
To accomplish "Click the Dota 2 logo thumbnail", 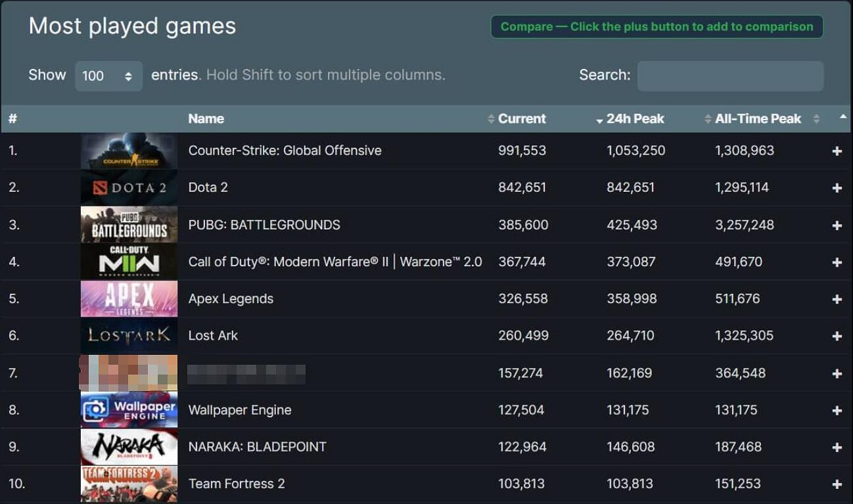I will click(x=129, y=187).
